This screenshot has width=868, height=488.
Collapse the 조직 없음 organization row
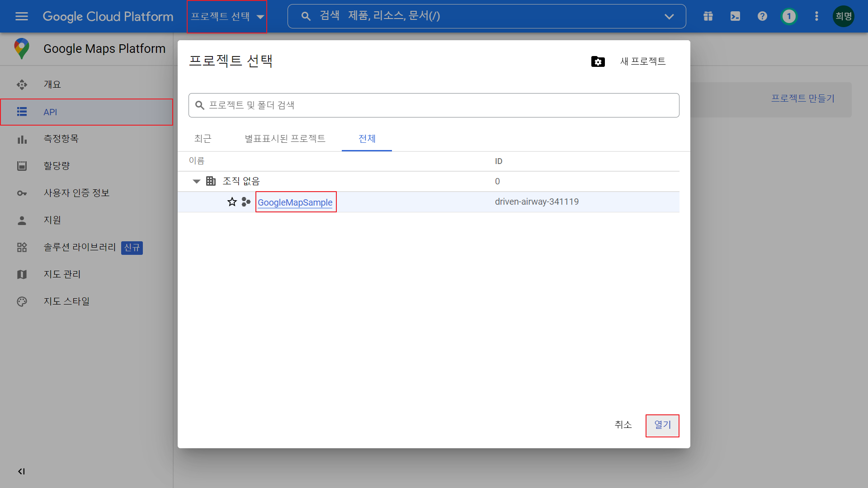196,181
